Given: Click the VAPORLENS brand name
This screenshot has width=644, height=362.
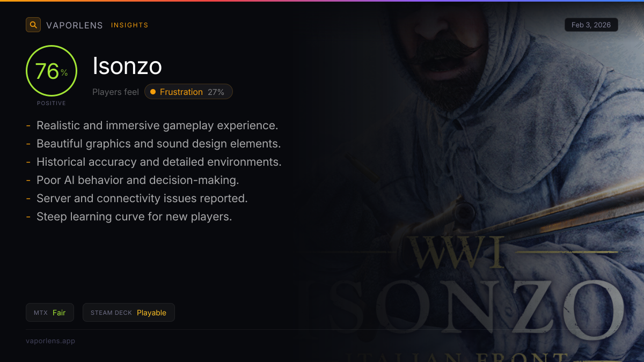Looking at the screenshot, I should tap(75, 25).
